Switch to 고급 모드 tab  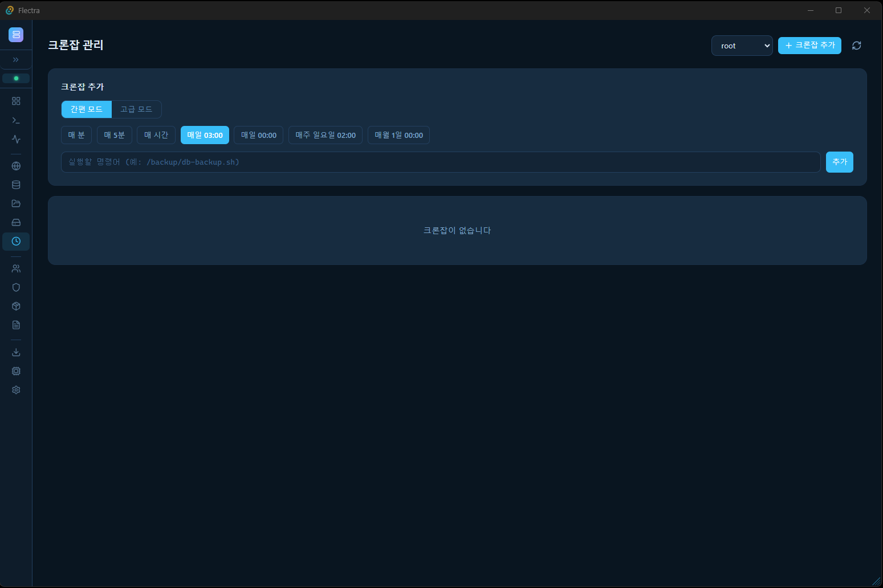[136, 109]
